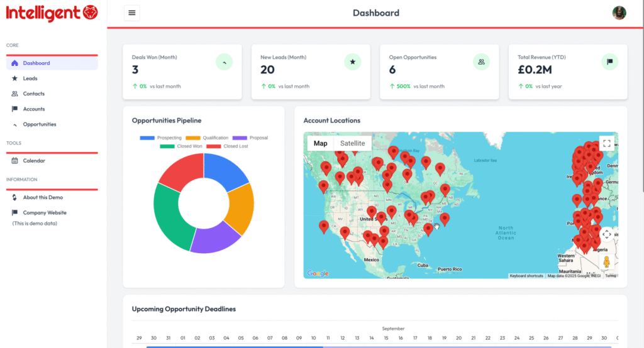
Task: Open Leads in the sidebar
Action: [x=30, y=79]
